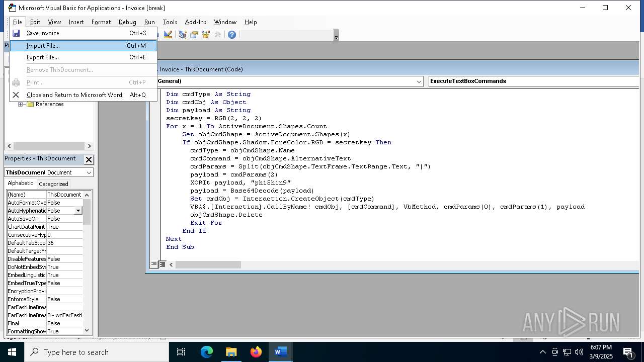Open the Help menu
The image size is (644, 362).
pos(251,22)
